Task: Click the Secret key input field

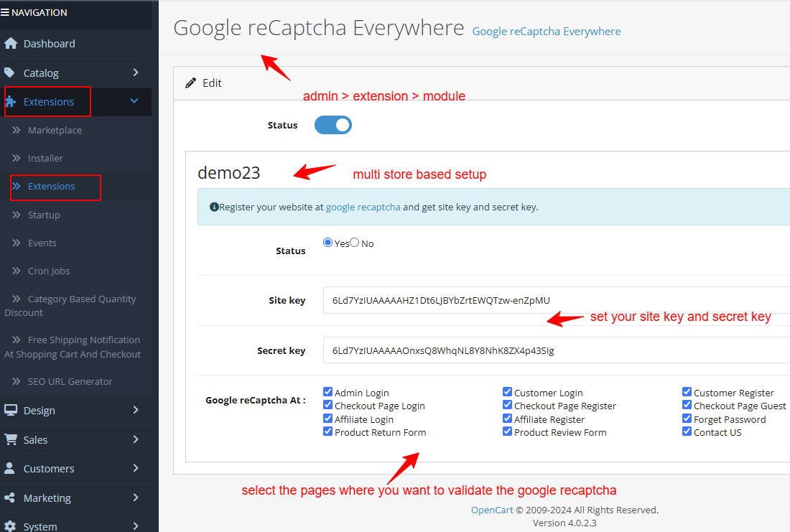Action: tap(556, 350)
